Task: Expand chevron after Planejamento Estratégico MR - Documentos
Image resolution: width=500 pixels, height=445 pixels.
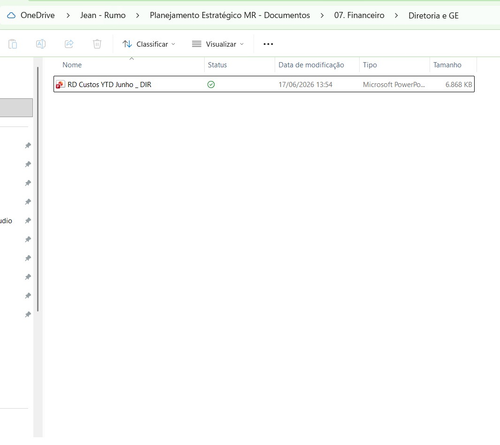Action: (x=322, y=15)
